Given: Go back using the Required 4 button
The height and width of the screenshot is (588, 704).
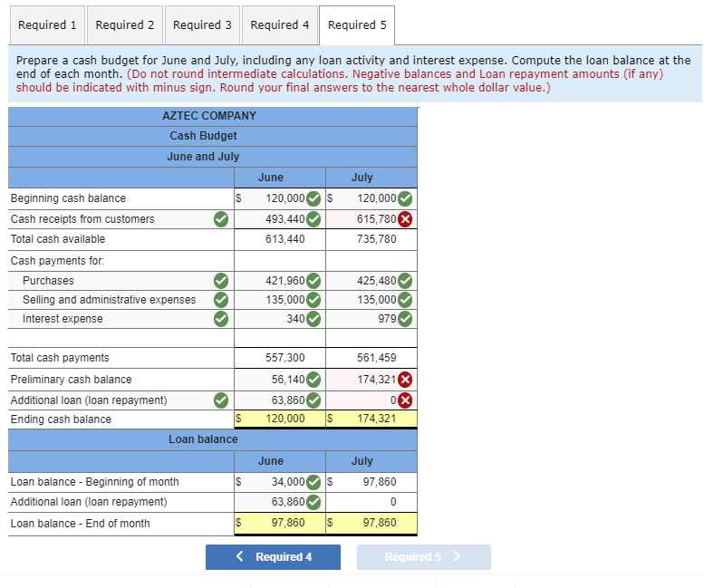Looking at the screenshot, I should coord(273,557).
